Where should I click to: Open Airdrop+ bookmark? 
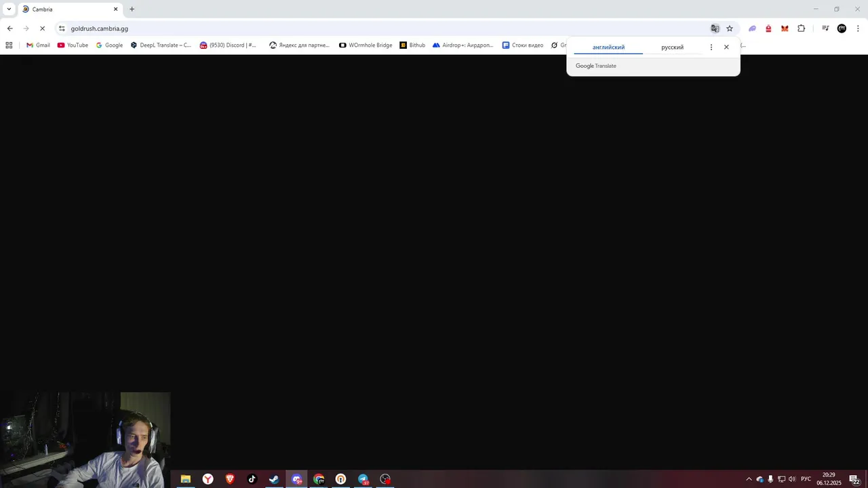[x=463, y=45]
